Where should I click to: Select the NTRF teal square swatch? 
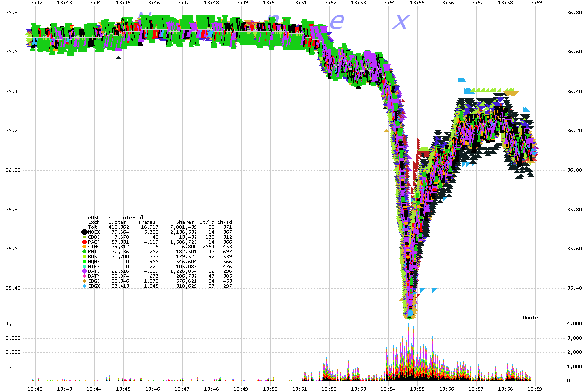84,266
